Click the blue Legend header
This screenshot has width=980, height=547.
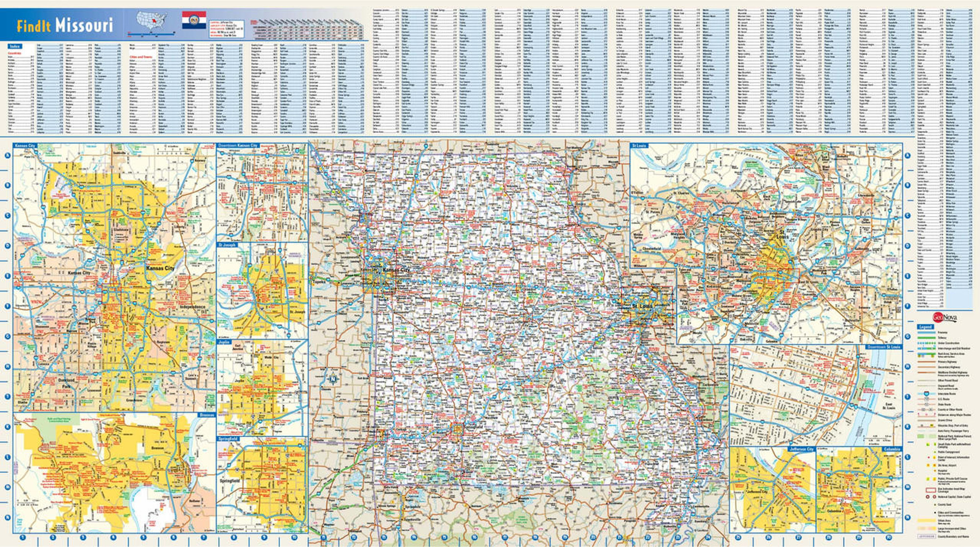925,327
